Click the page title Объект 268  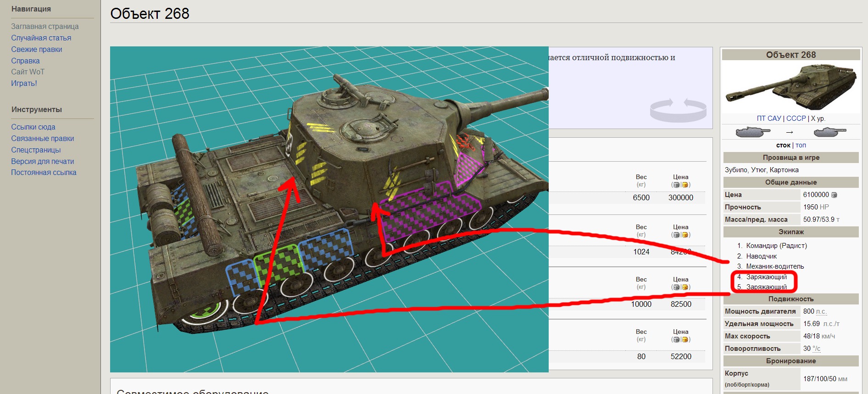[150, 13]
